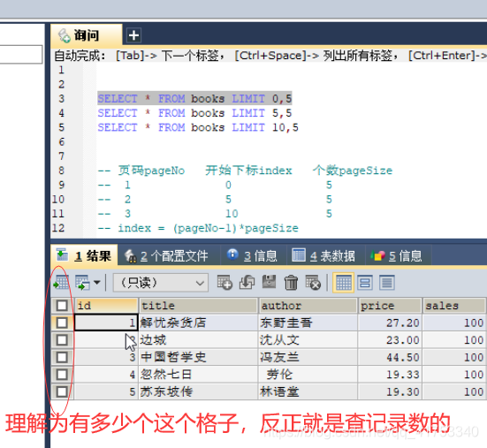Click the 页码pageNo header comment line
487x448 pixels.
pyautogui.click(x=245, y=171)
